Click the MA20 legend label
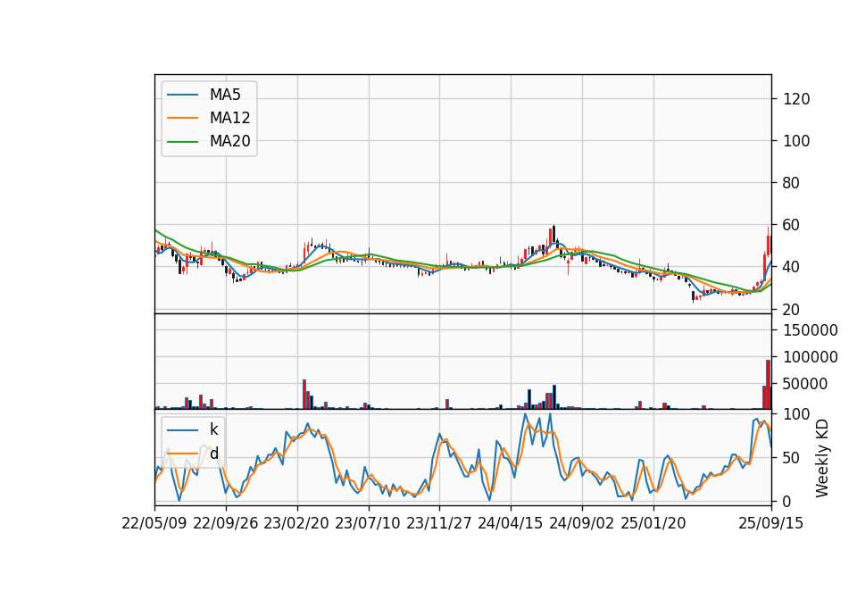The width and height of the screenshot is (857, 616). [x=230, y=142]
